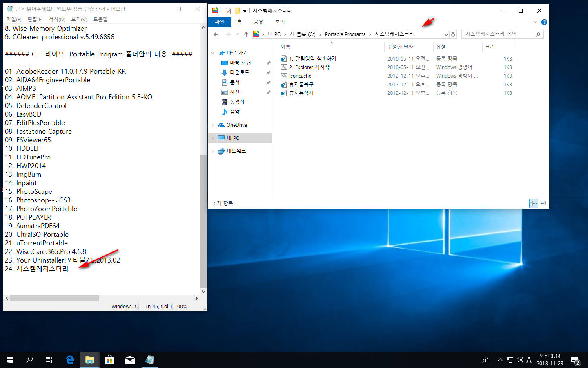Open Microsoft Store from taskbar
The width and height of the screenshot is (588, 368).
click(x=109, y=360)
